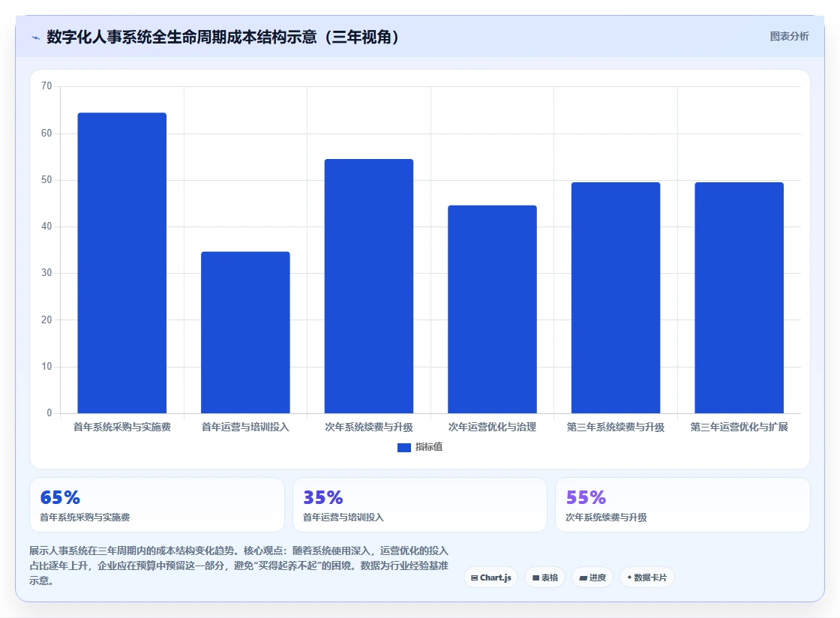Click the icon in the 数据卡片 tag
The height and width of the screenshot is (618, 840).
[629, 577]
